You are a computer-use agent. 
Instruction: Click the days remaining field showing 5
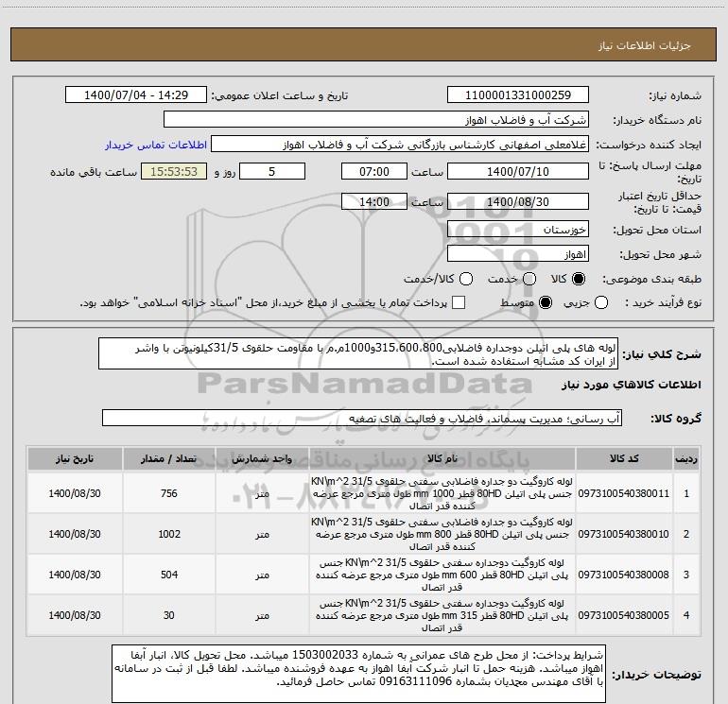point(272,172)
